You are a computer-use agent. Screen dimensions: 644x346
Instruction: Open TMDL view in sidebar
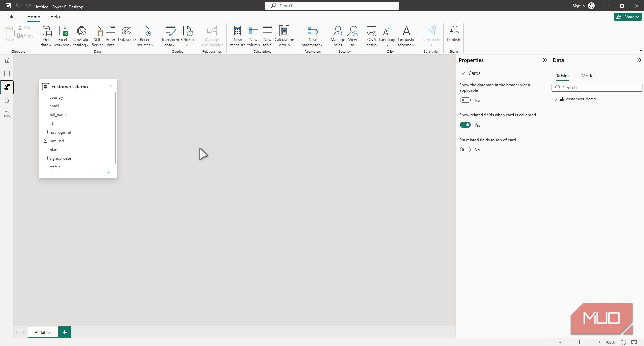tap(7, 114)
